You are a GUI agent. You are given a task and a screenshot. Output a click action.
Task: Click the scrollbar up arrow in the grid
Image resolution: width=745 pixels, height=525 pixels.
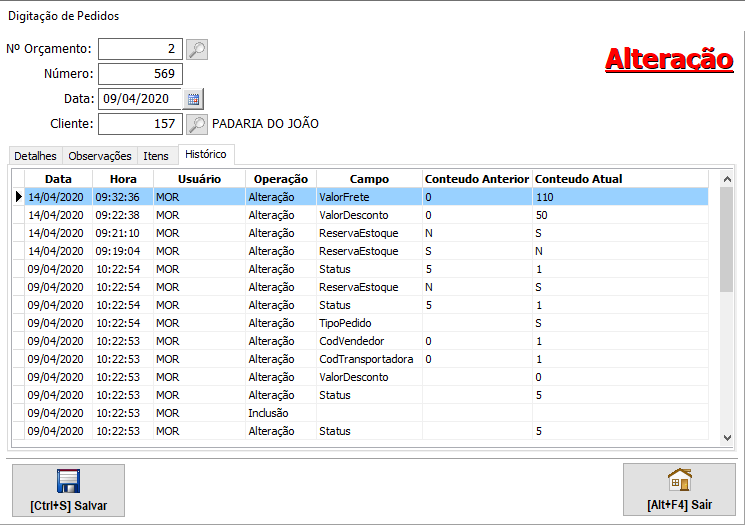[x=727, y=179]
